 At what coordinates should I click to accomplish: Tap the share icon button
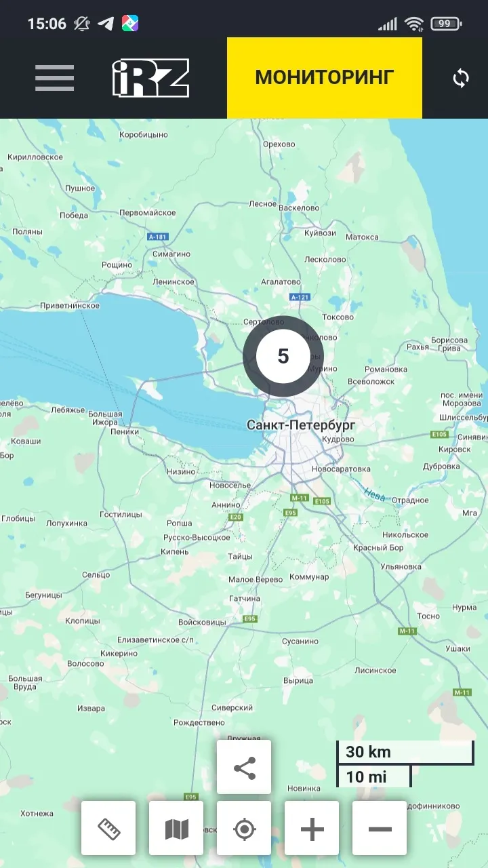coord(244,767)
